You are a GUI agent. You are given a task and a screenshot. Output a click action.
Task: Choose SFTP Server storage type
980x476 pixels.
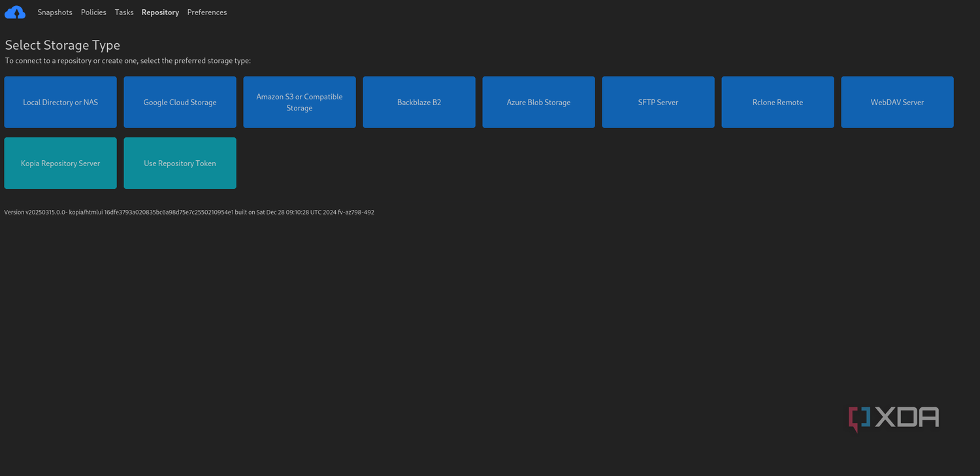click(659, 102)
